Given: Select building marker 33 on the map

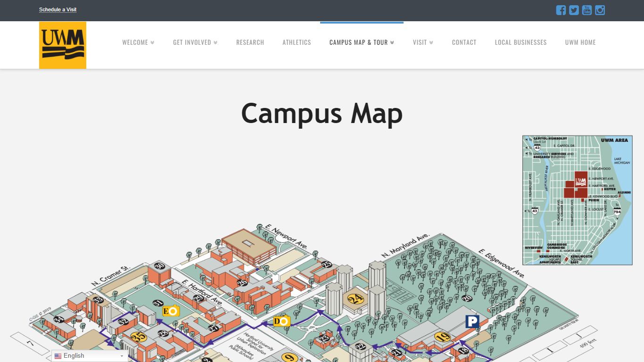Looking at the screenshot, I should pyautogui.click(x=98, y=300).
